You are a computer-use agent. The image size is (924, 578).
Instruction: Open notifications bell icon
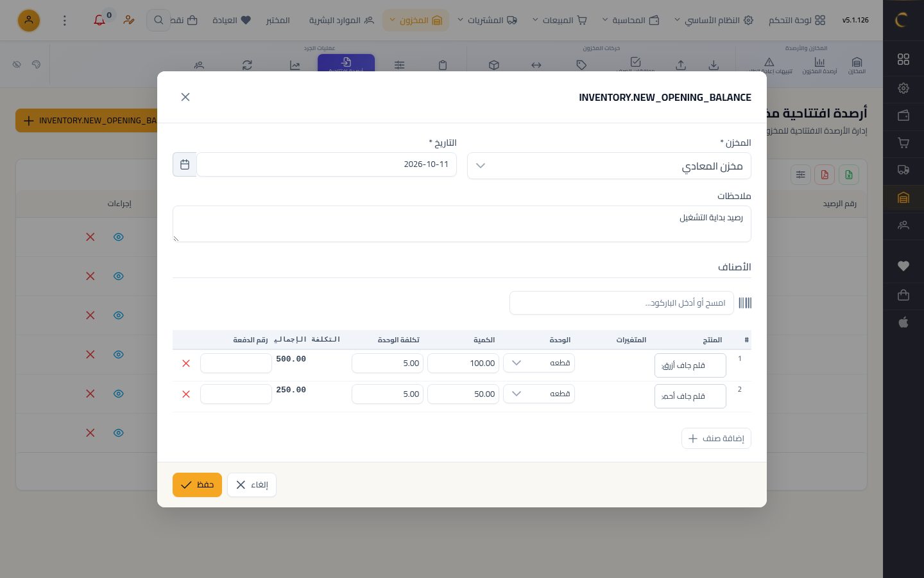point(99,21)
